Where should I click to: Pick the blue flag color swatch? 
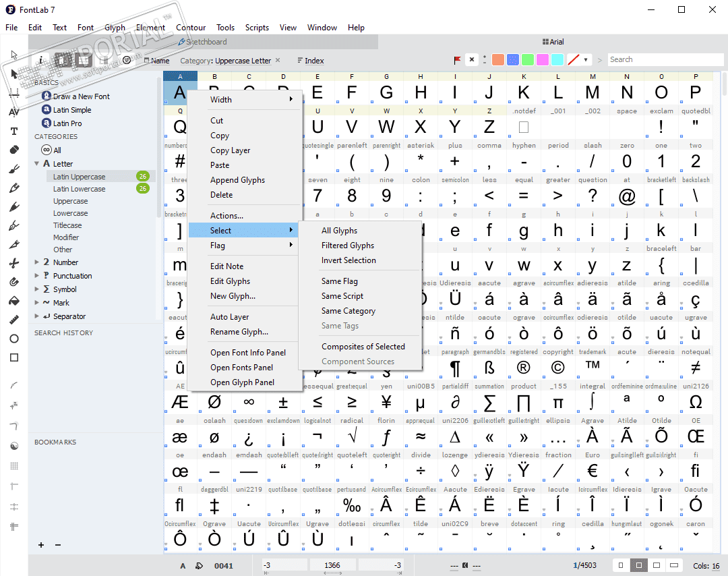[513, 59]
